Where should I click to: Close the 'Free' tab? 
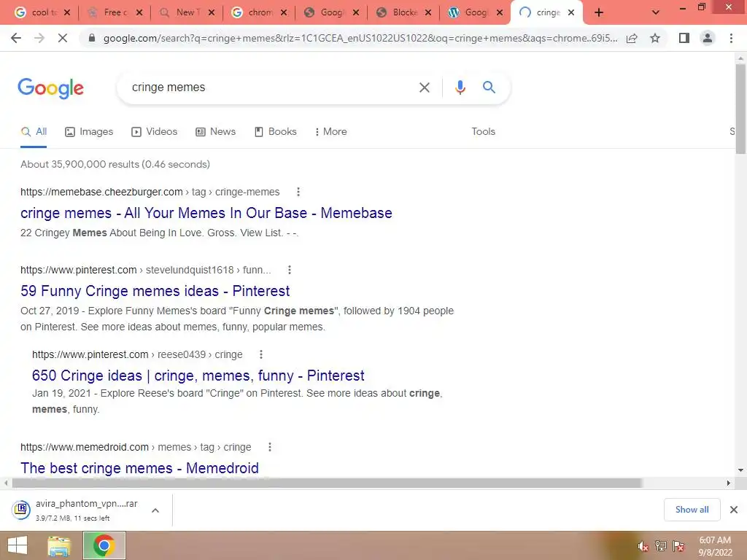[x=139, y=13]
